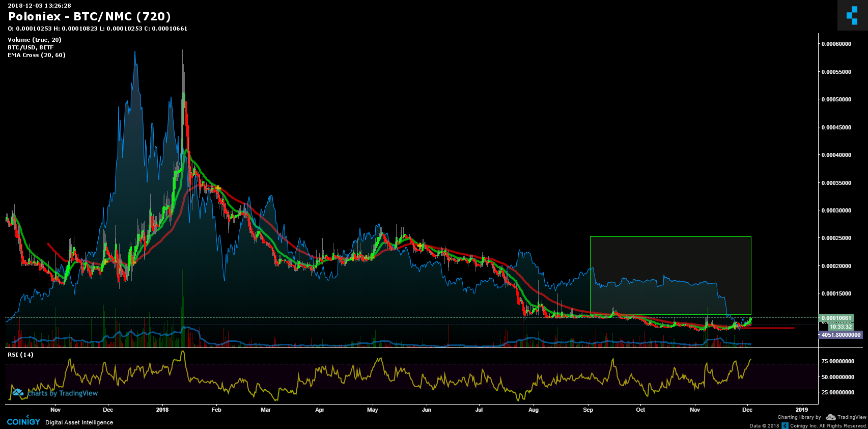
Task: Click the '2018' label on the time axis
Action: click(162, 410)
